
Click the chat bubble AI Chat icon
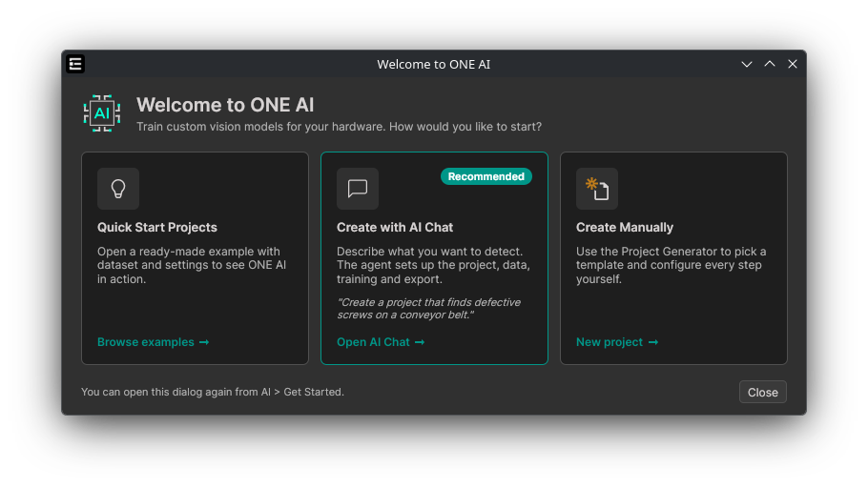358,189
